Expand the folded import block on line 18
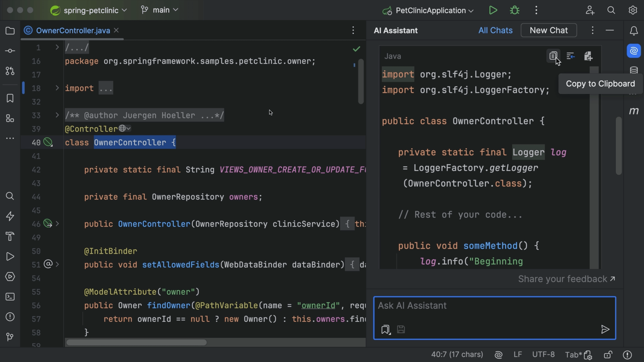The width and height of the screenshot is (644, 362). [57, 88]
